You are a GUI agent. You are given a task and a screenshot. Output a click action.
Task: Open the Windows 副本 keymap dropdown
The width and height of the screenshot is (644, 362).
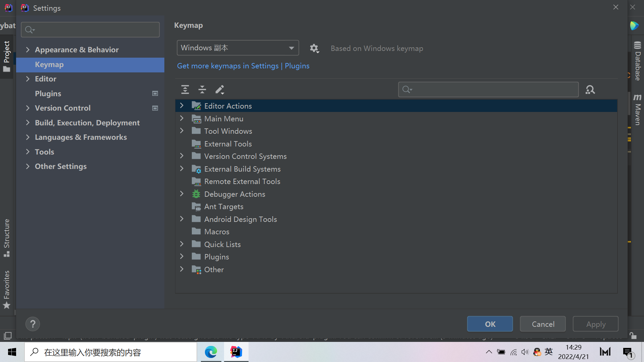(x=237, y=48)
